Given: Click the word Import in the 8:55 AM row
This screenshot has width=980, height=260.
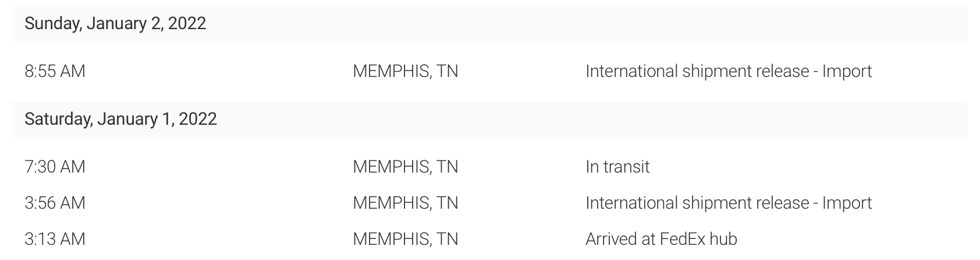Looking at the screenshot, I should [847, 71].
